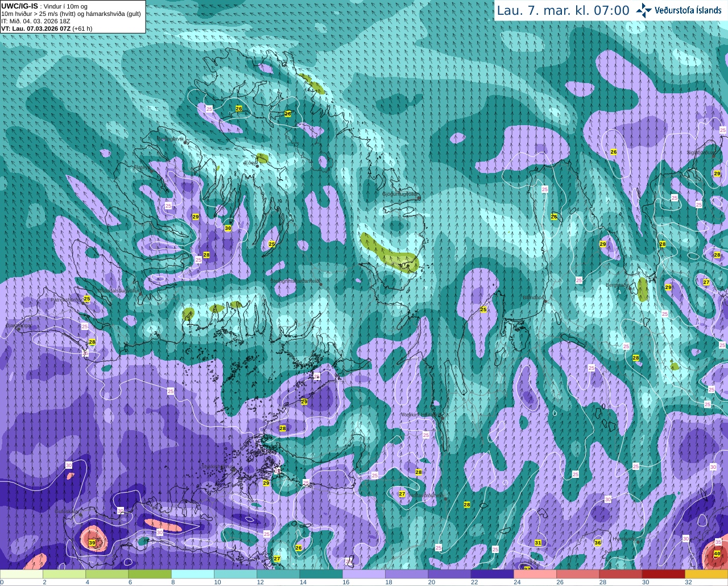Click the yellow 40 max gust marker
This screenshot has height=586, width=728.
pyautogui.click(x=717, y=553)
